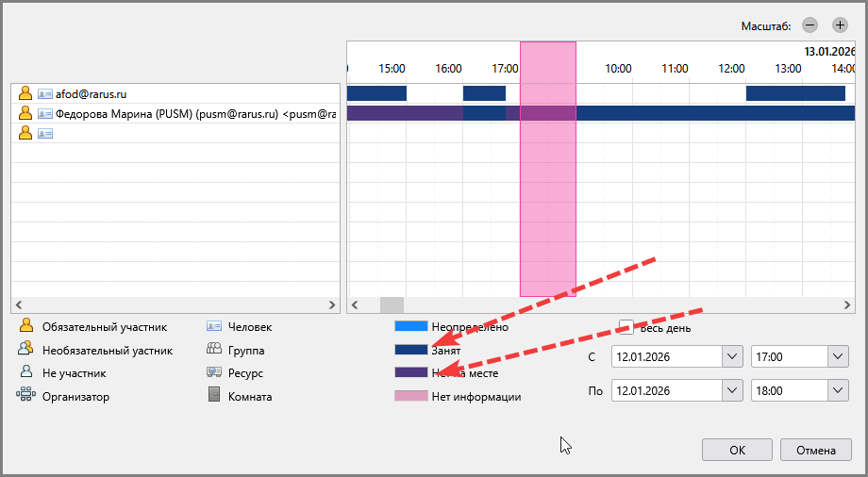Open start date 12.01.2026 dropdown arrow
868x477 pixels.
[x=732, y=356]
